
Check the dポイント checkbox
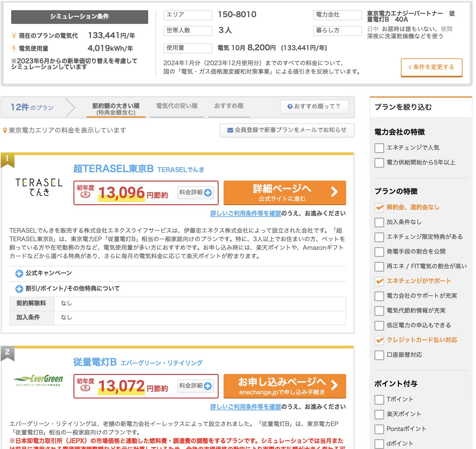pos(379,444)
